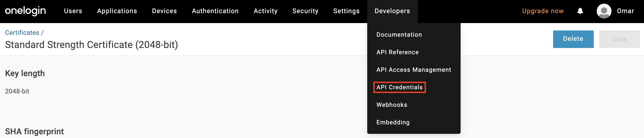Open the Authentication menu

pyautogui.click(x=215, y=11)
